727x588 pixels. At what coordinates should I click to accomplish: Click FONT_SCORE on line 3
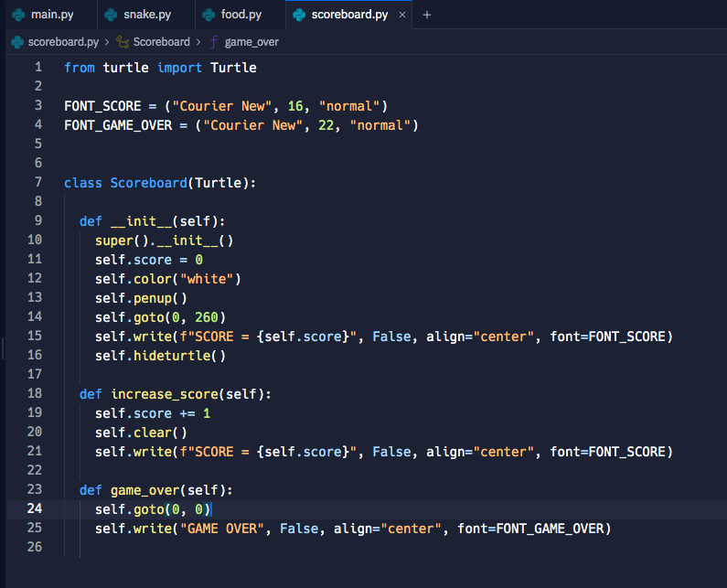click(x=102, y=106)
